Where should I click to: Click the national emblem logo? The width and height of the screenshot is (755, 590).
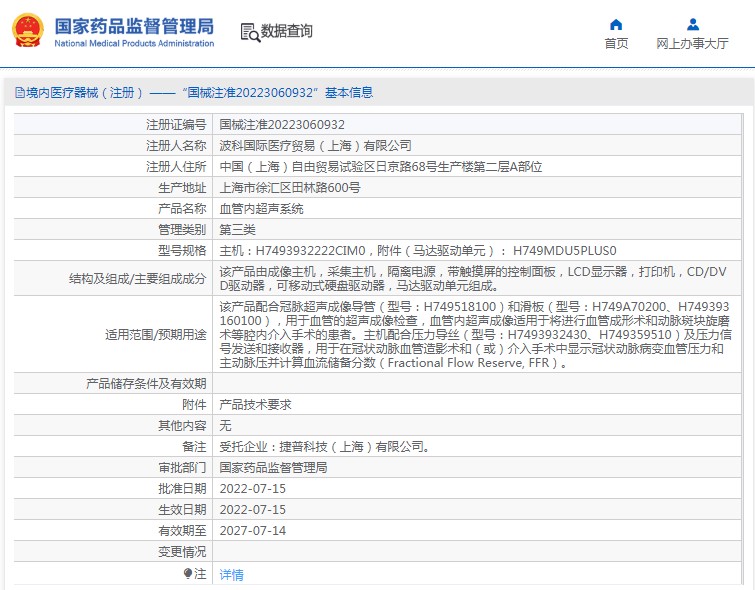[27, 31]
